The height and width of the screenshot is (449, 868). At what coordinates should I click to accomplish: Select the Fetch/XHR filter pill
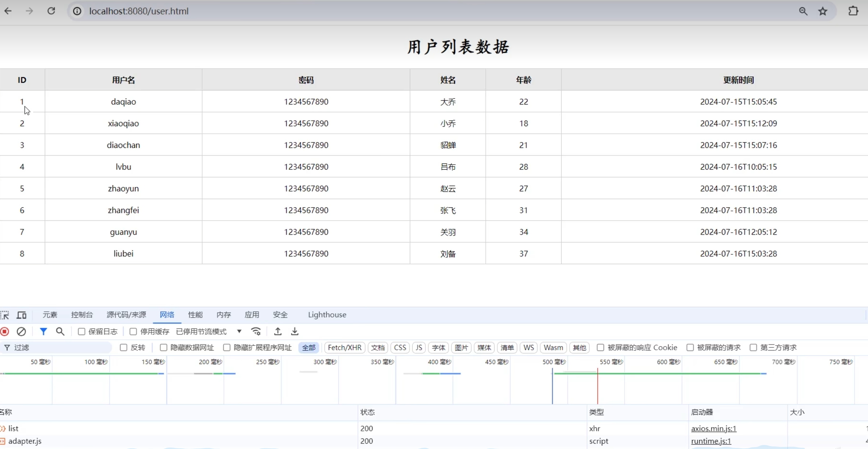(344, 347)
